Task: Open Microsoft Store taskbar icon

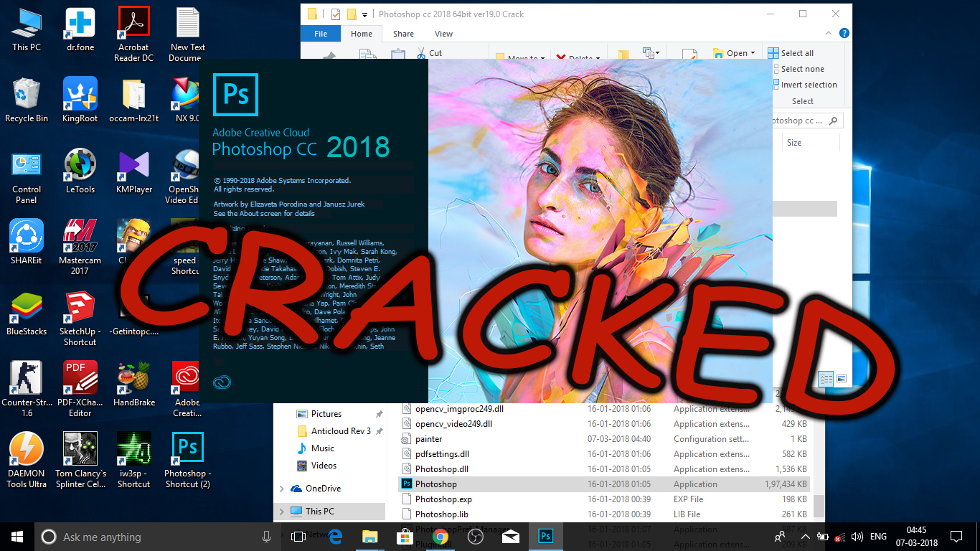Action: coord(405,537)
